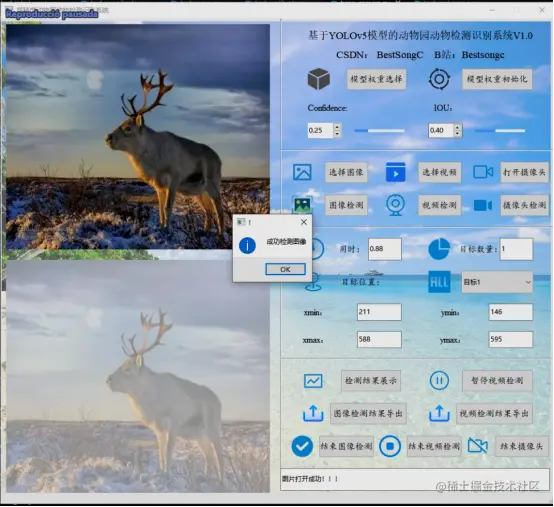Click the ymax field showing 595
This screenshot has height=507, width=554.
coord(511,340)
